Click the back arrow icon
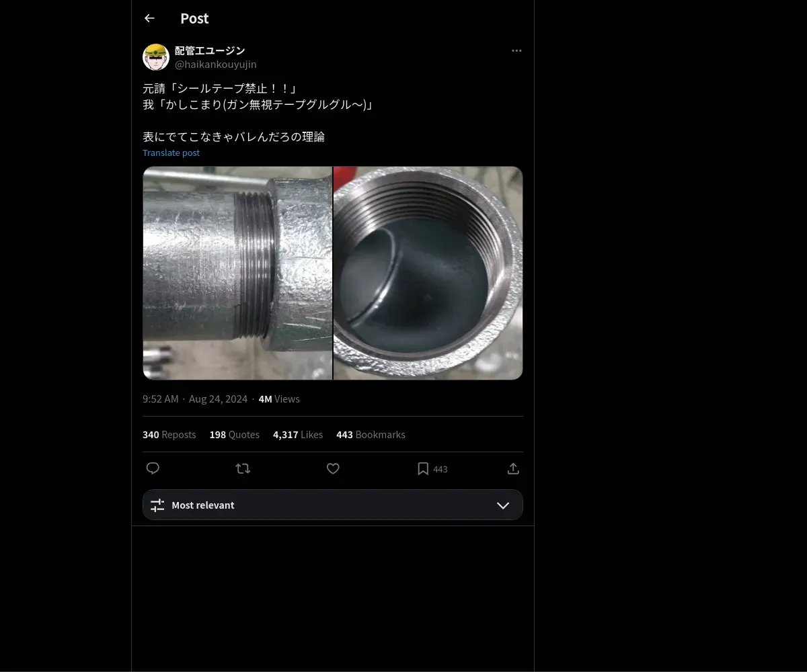The width and height of the screenshot is (807, 672). pyautogui.click(x=149, y=18)
